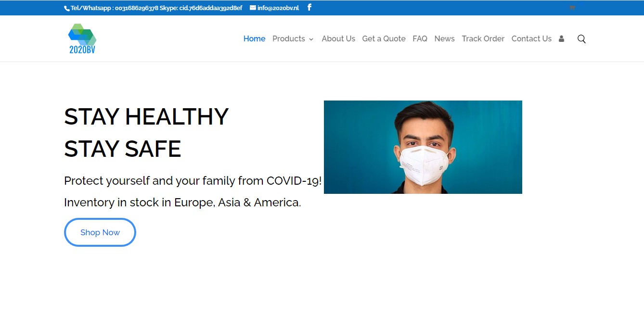This screenshot has height=316, width=644.
Task: Expand the Products dropdown arrow
Action: pos(311,39)
